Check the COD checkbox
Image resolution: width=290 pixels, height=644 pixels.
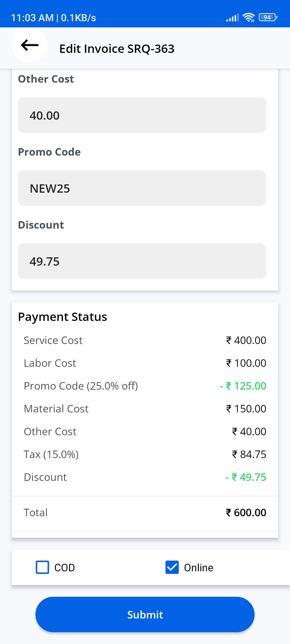point(42,567)
